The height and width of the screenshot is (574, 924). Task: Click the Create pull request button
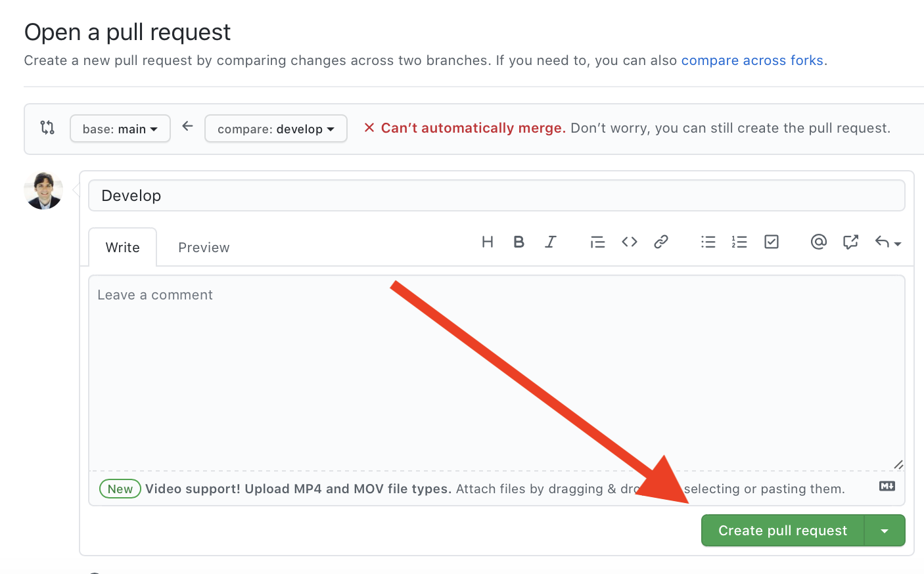(782, 531)
